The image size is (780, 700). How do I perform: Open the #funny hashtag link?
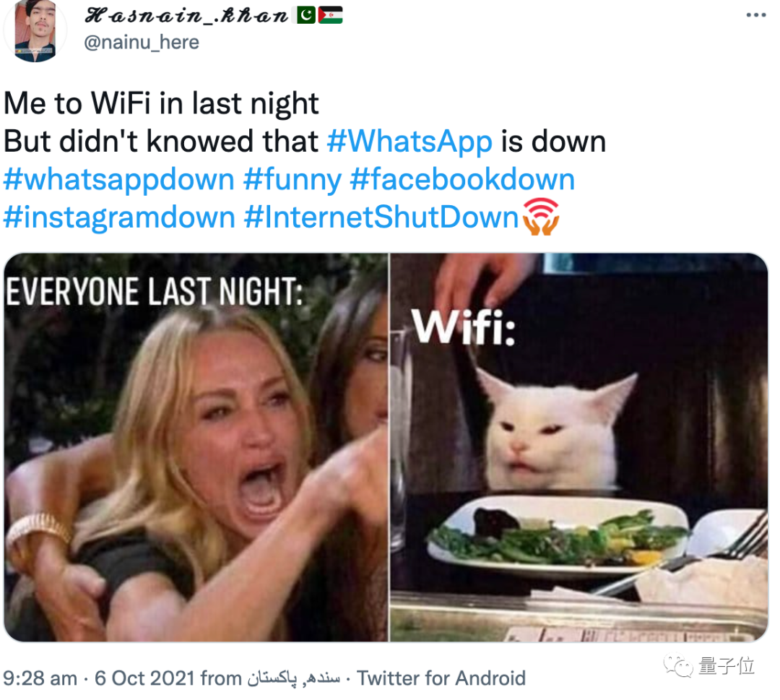pyautogui.click(x=292, y=180)
